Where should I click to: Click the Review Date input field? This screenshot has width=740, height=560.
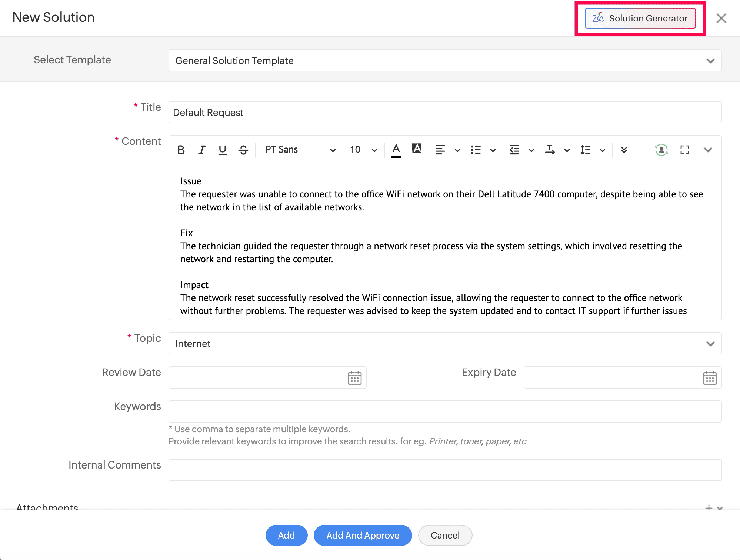click(267, 377)
